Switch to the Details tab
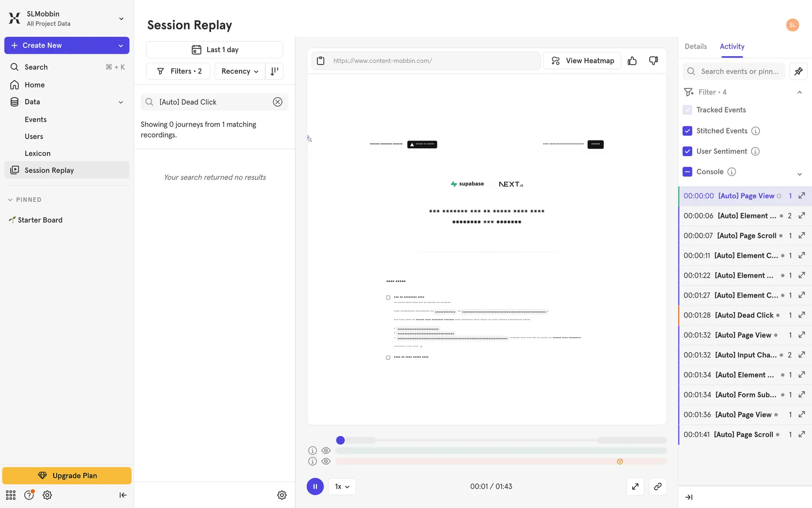 coord(695,47)
